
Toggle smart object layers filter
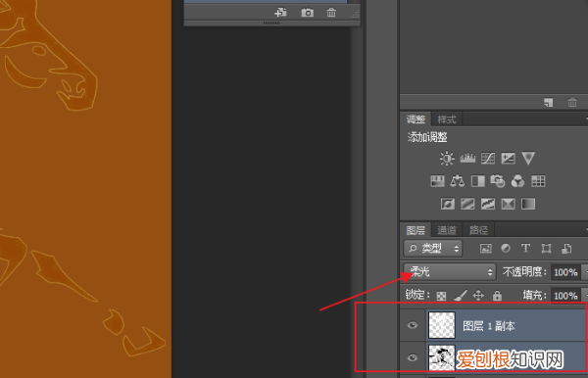(x=566, y=249)
